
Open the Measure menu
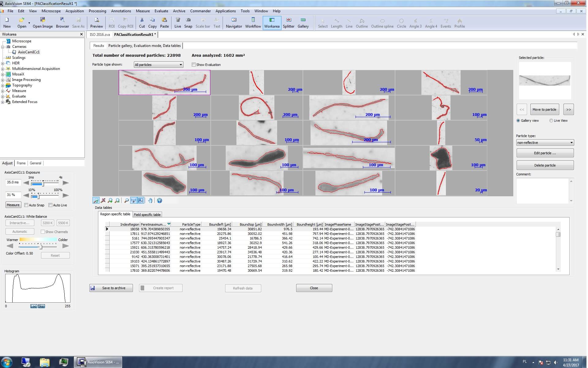point(143,11)
